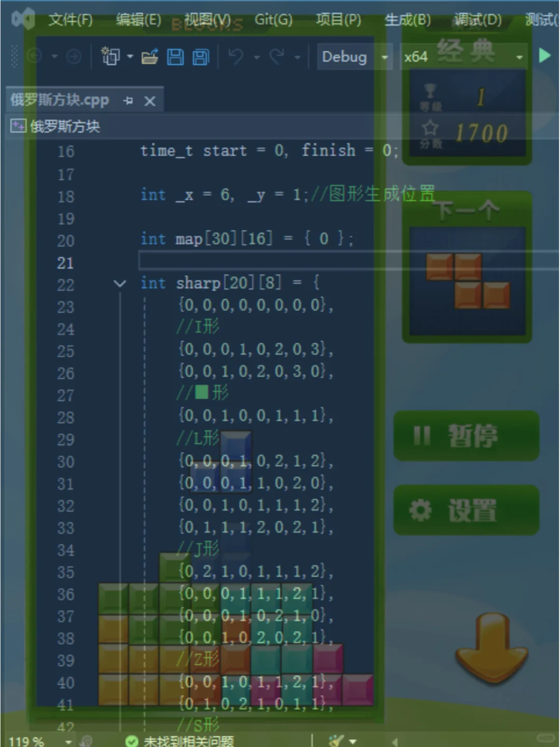560x747 pixels.
Task: Open the 项目(P) menu
Action: click(339, 20)
